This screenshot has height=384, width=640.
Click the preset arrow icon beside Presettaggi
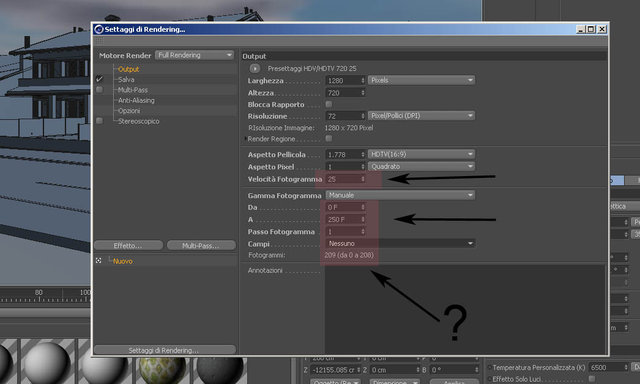click(x=254, y=69)
